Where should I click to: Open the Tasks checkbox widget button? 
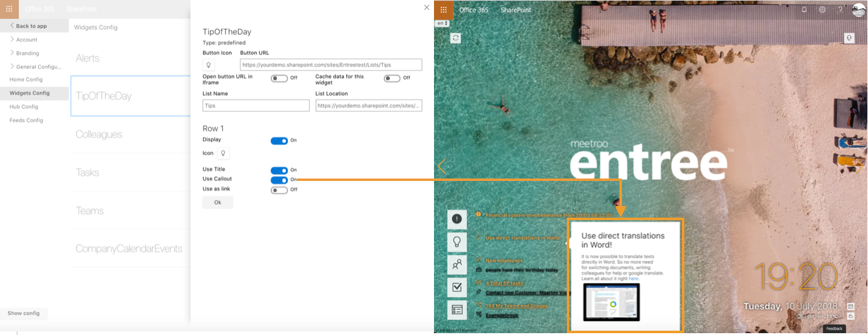(457, 287)
